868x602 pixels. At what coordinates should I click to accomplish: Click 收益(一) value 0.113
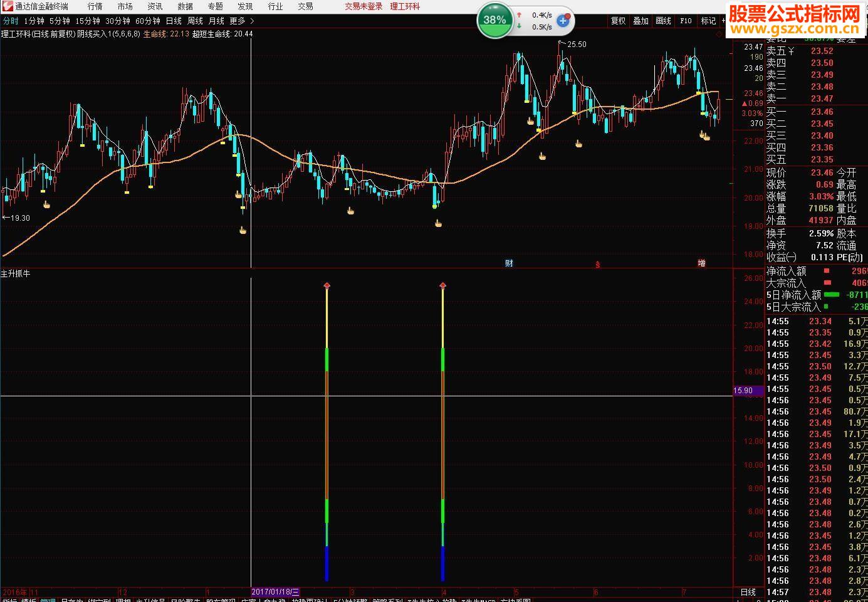[822, 257]
